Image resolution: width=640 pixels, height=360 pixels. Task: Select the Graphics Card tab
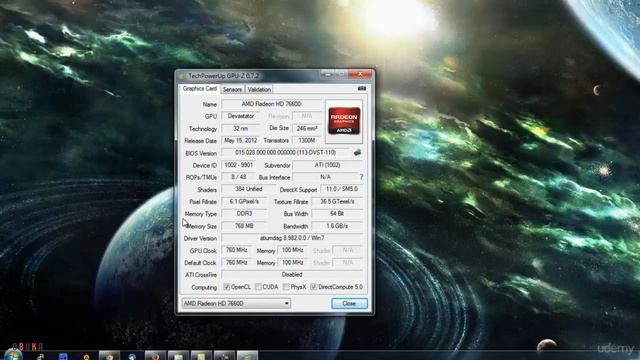200,89
